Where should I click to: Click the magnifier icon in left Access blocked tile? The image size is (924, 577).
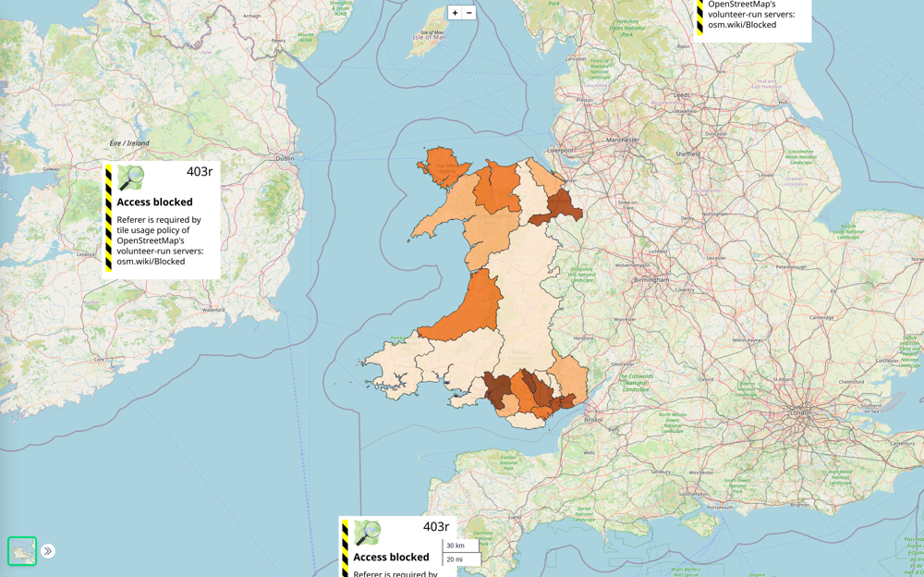click(131, 178)
